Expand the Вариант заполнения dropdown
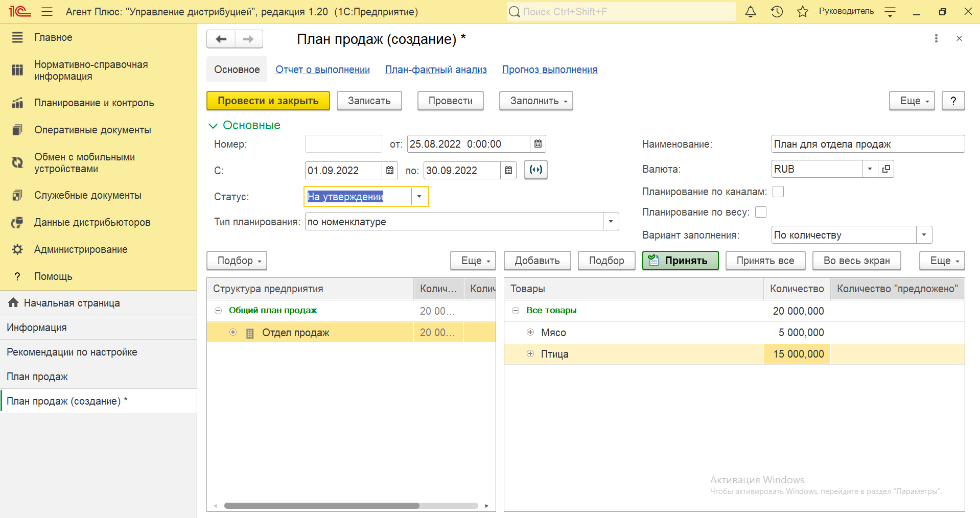 click(x=924, y=235)
